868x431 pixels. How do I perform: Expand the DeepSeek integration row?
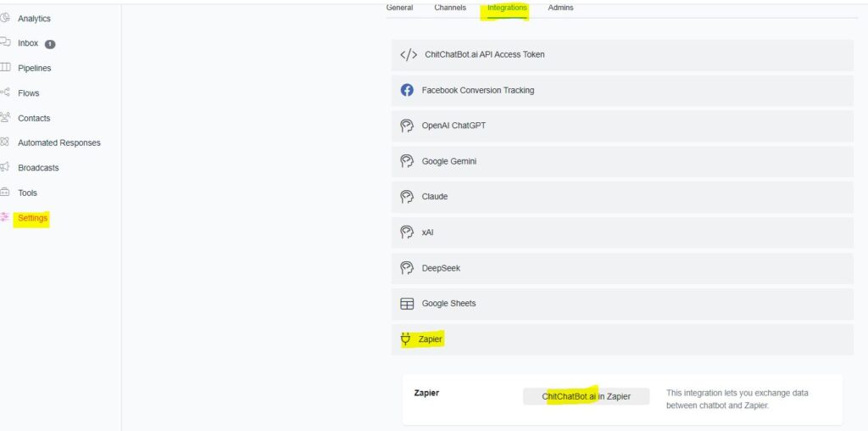click(x=622, y=268)
